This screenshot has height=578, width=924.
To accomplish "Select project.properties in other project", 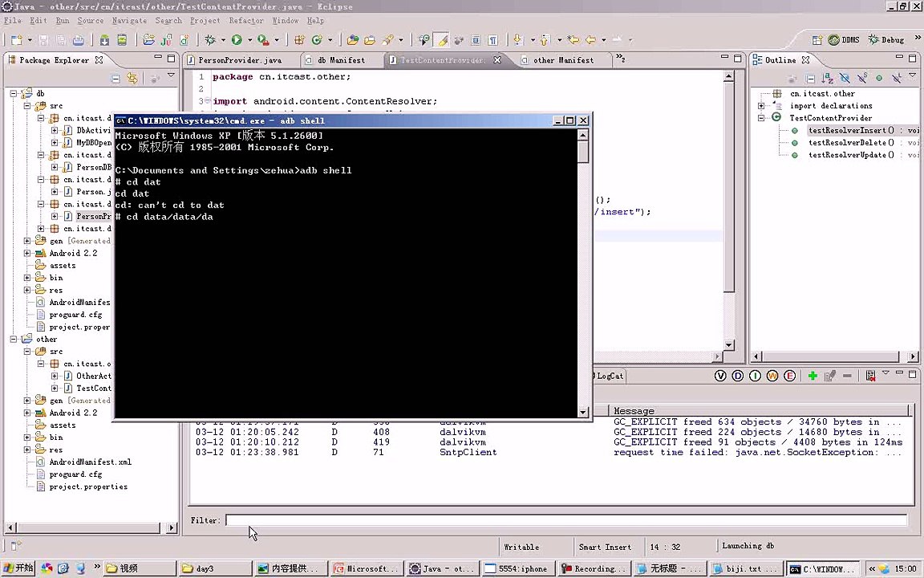I will click(88, 486).
